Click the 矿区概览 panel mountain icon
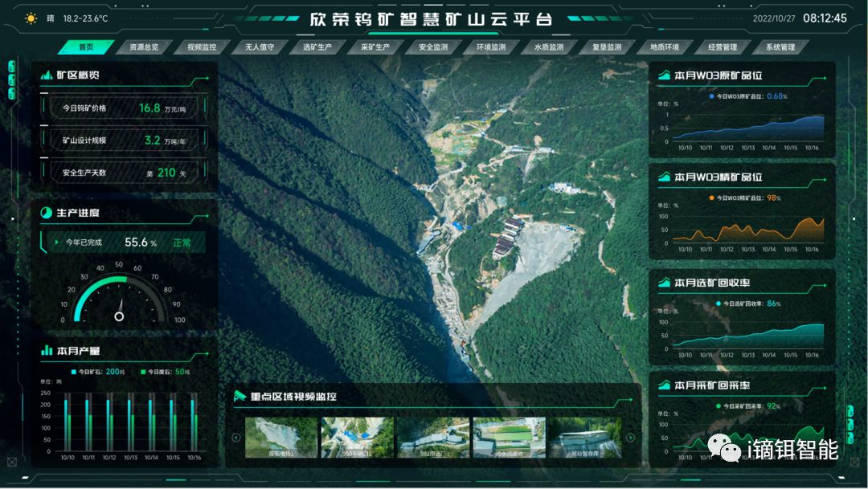 coord(47,75)
